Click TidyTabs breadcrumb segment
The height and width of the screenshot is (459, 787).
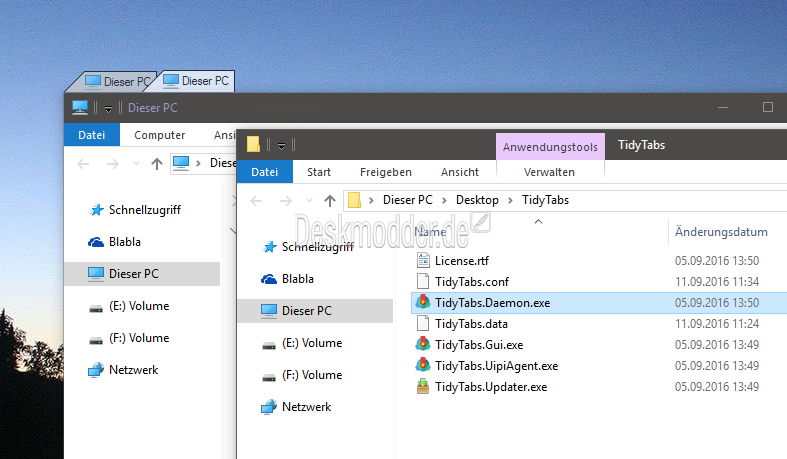pos(546,200)
